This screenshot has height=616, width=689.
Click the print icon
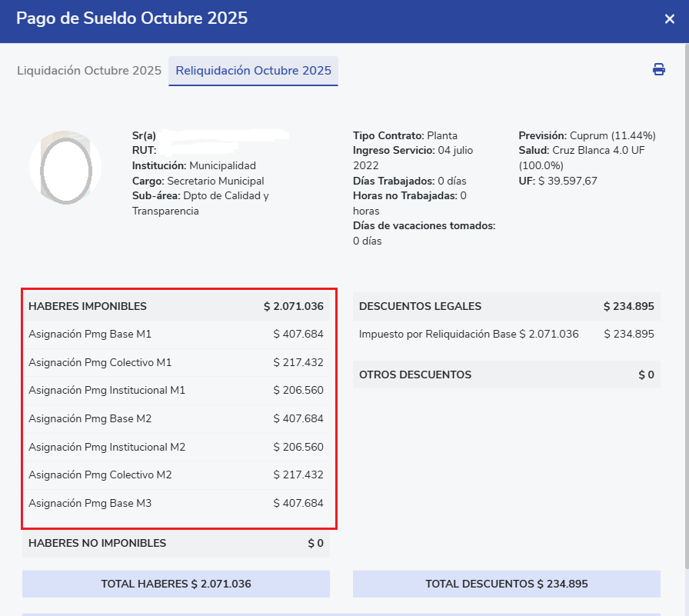658,70
